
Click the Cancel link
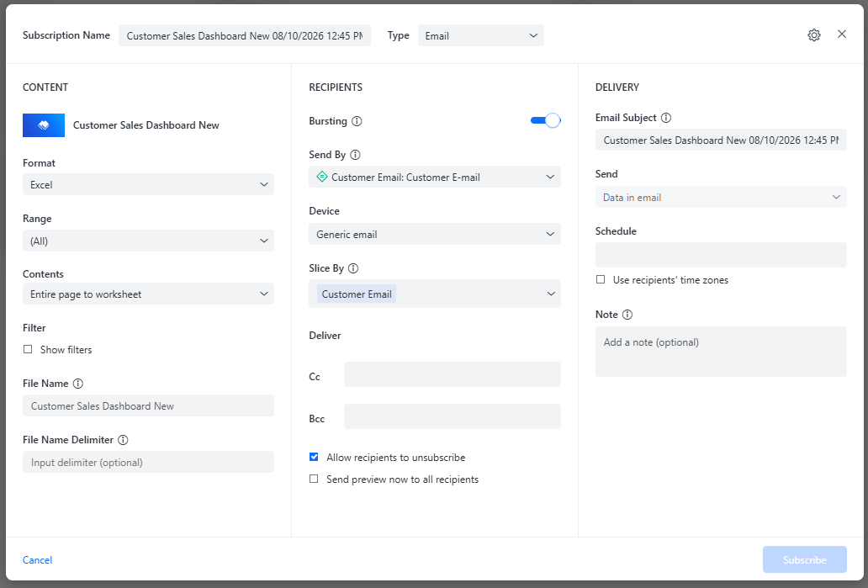click(37, 559)
